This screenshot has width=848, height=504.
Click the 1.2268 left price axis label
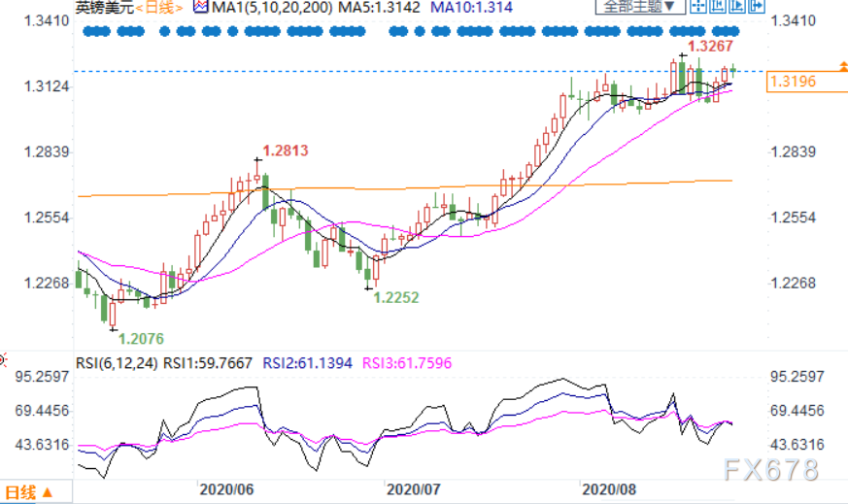point(47,283)
